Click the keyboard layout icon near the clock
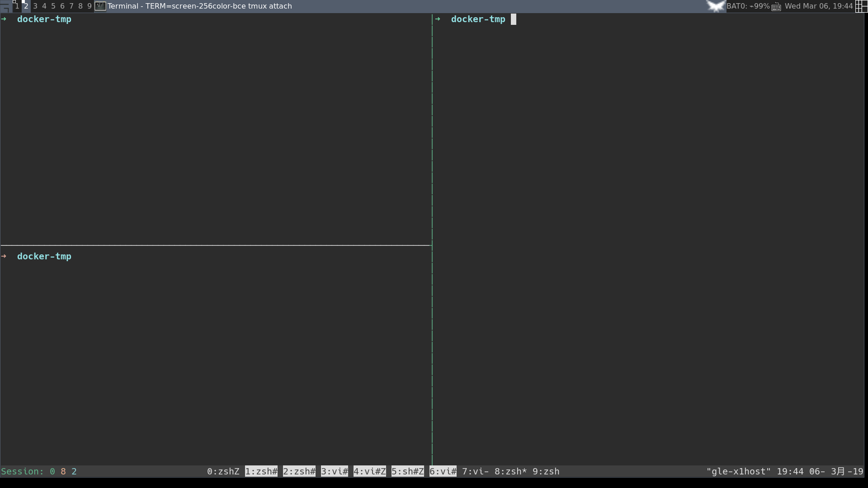This screenshot has width=868, height=488. point(776,6)
